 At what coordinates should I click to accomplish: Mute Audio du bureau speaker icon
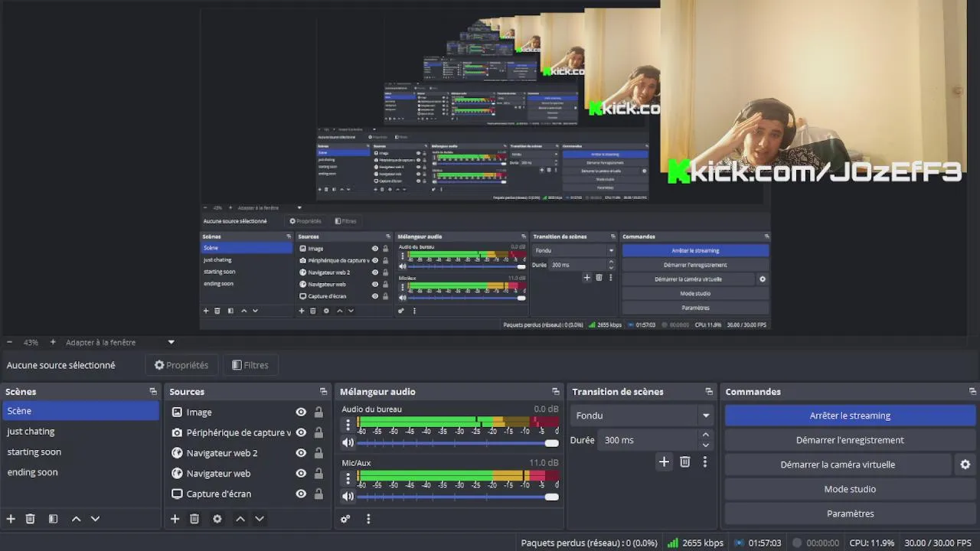tap(348, 443)
